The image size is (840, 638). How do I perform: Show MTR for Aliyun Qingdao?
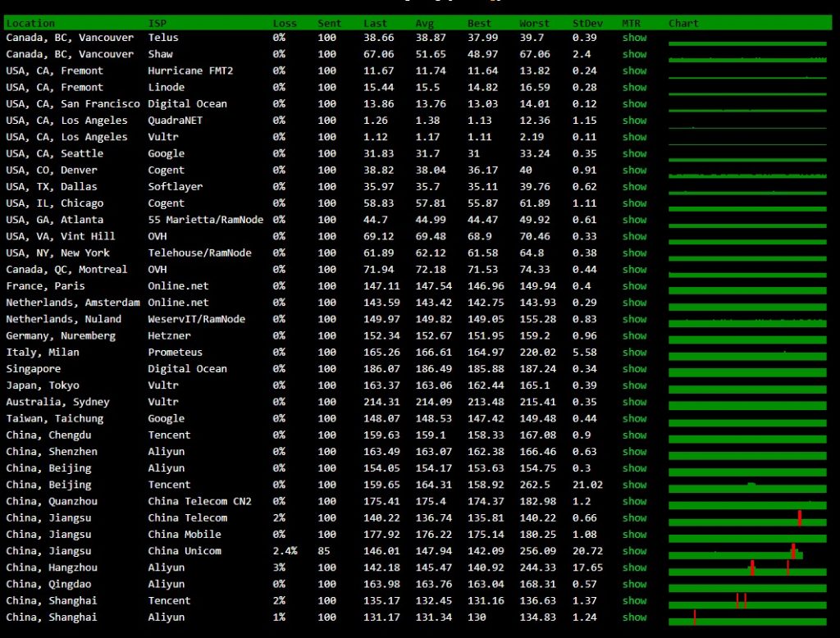pos(634,585)
